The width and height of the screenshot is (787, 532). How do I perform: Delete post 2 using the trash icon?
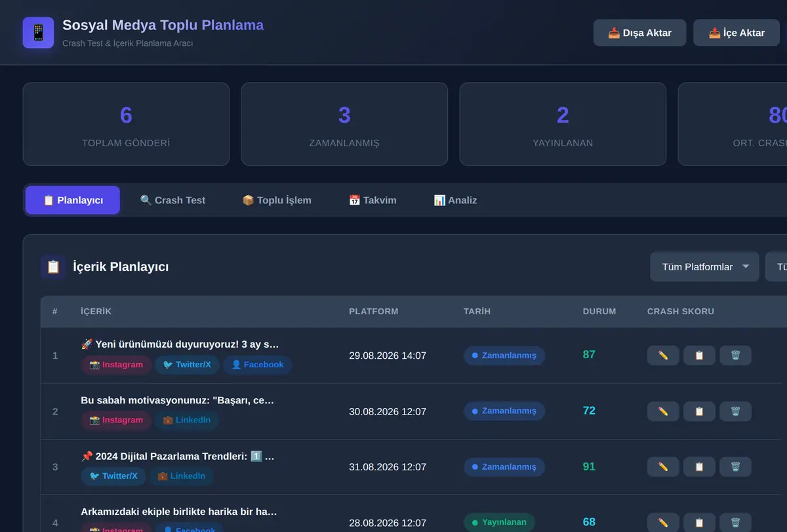point(735,411)
